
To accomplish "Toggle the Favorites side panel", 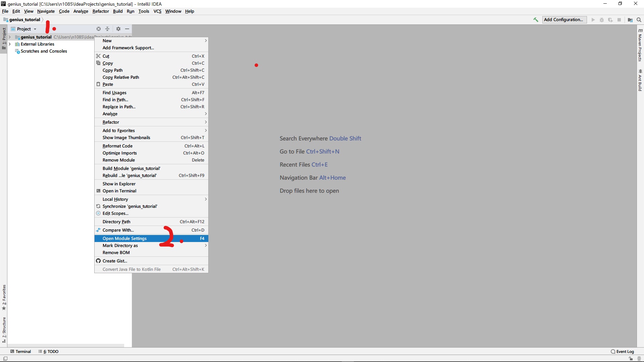I will pyautogui.click(x=4, y=297).
